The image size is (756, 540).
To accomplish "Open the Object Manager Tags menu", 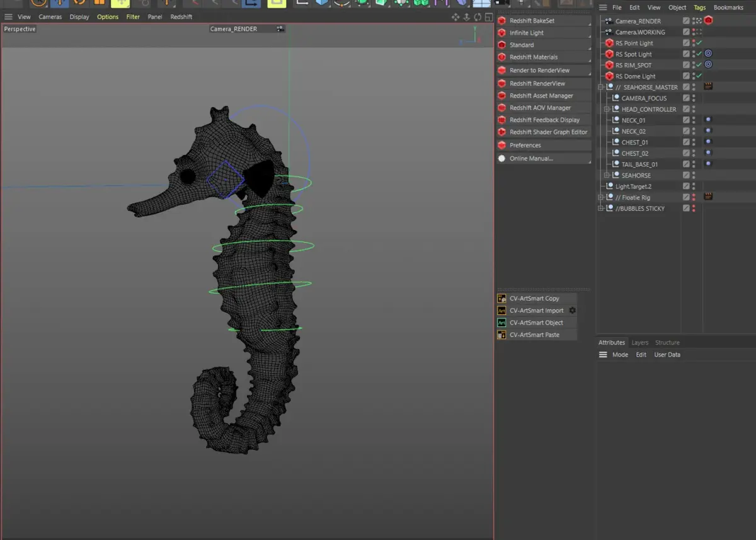I will tap(699, 8).
